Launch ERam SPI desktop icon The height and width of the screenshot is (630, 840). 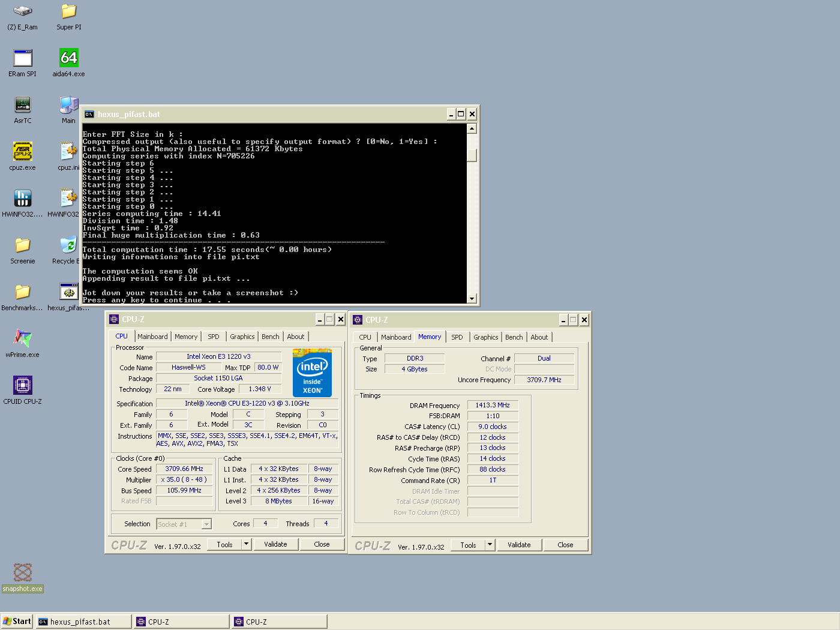22,58
